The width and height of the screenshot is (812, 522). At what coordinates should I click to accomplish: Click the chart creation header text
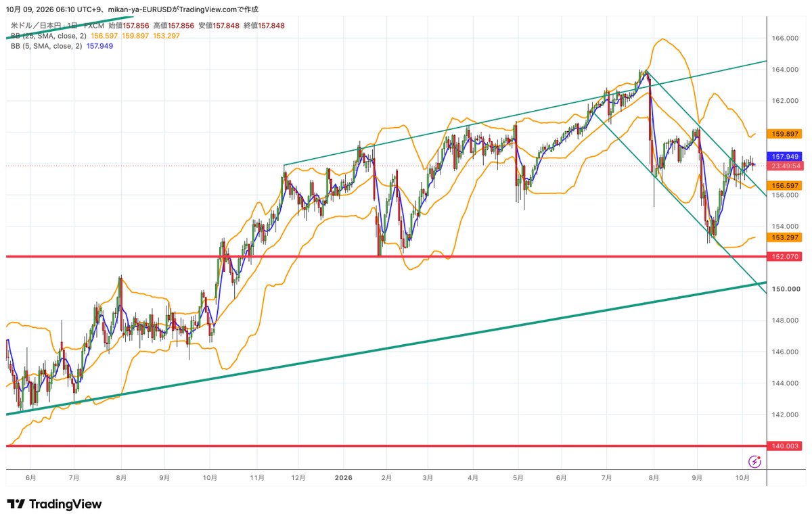[x=132, y=9]
